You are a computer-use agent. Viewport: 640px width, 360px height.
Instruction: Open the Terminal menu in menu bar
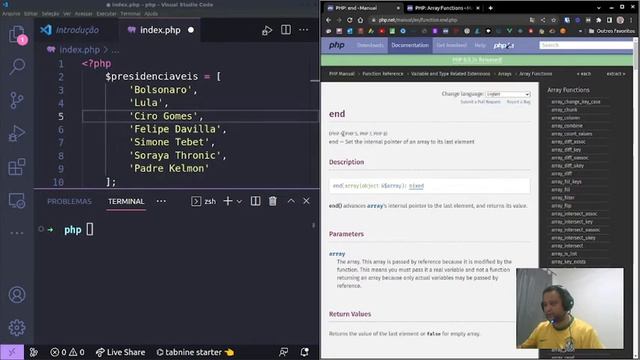[x=130, y=13]
